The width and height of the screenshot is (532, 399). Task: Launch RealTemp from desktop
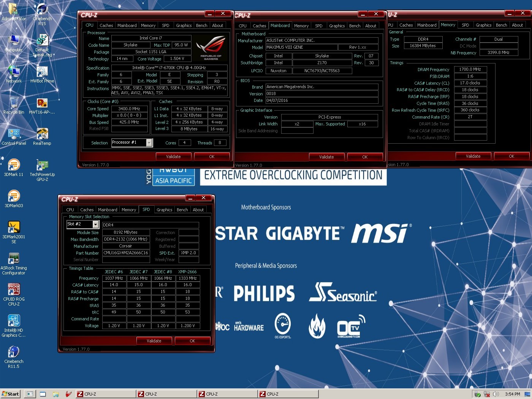42,136
